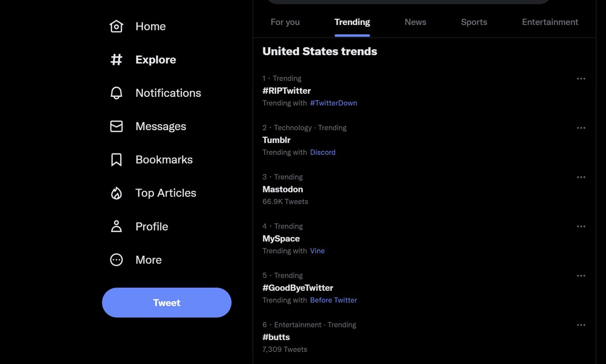
Task: Open the #TwitterDown link
Action: click(333, 103)
